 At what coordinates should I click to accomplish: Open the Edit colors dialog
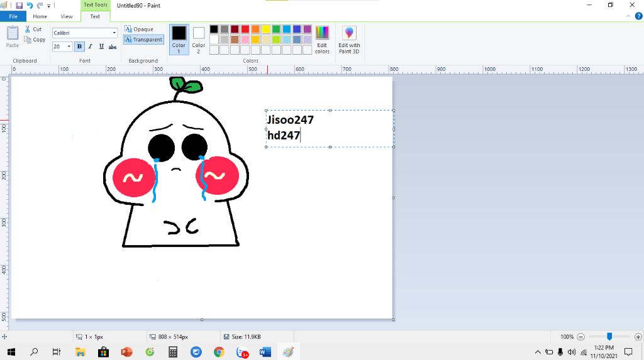point(322,40)
